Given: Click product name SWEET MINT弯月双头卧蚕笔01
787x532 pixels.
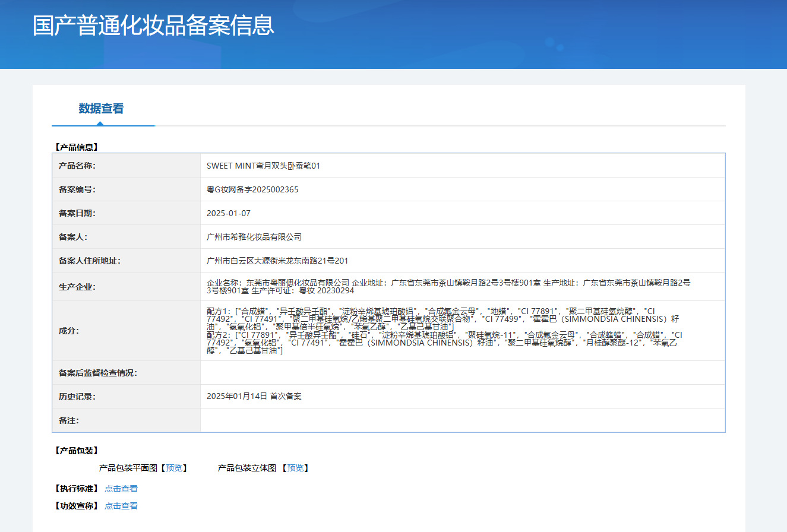Looking at the screenshot, I should point(263,166).
